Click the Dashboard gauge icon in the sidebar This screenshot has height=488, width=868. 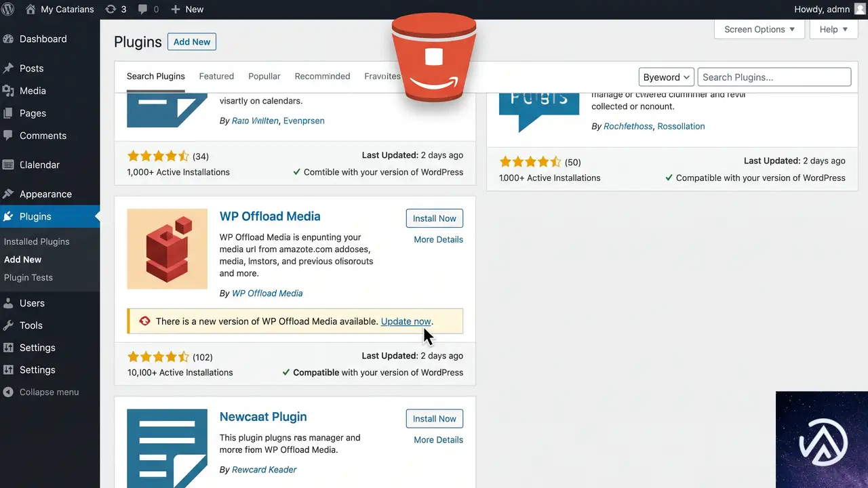tap(8, 39)
